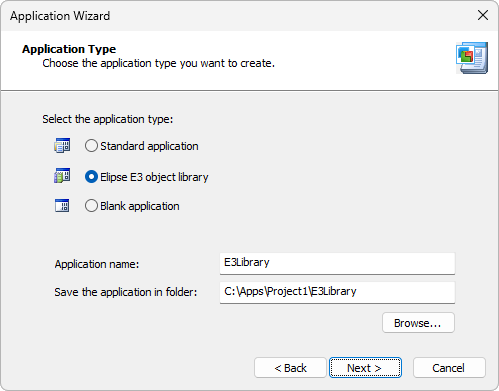Close the Application Wizard window

483,15
